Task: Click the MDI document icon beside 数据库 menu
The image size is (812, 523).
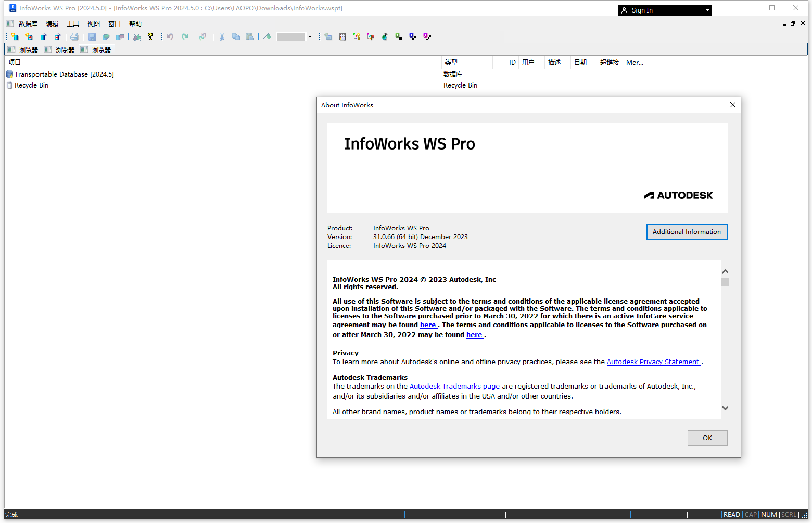Action: coord(10,23)
